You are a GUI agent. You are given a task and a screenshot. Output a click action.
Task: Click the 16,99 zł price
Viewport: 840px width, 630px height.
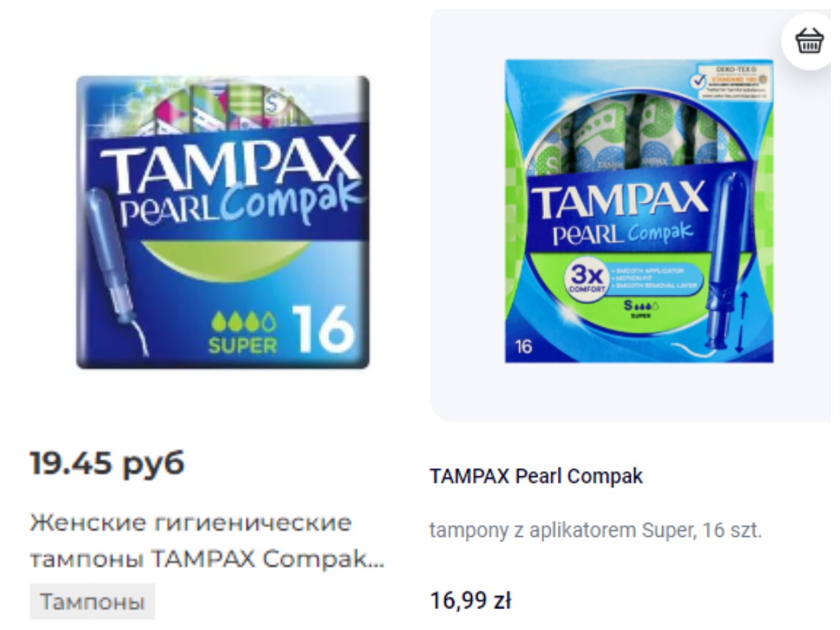pos(471,600)
